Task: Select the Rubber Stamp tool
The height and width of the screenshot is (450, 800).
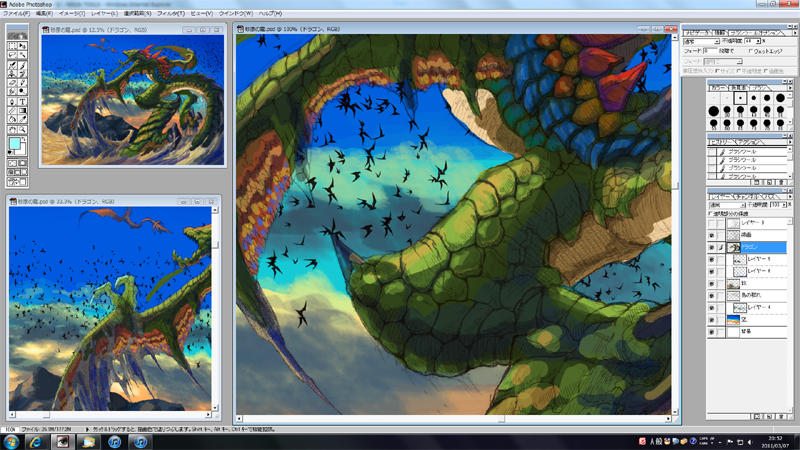Action: point(12,74)
